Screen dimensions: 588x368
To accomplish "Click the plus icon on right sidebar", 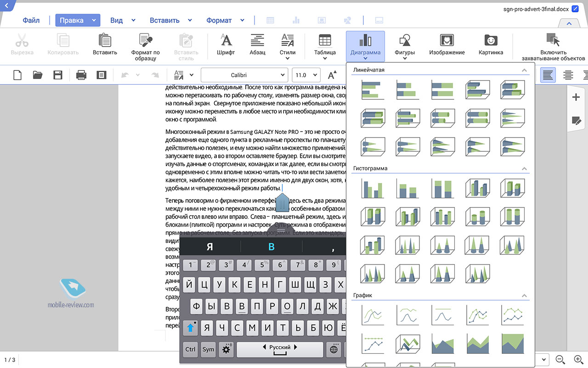I will tap(576, 97).
